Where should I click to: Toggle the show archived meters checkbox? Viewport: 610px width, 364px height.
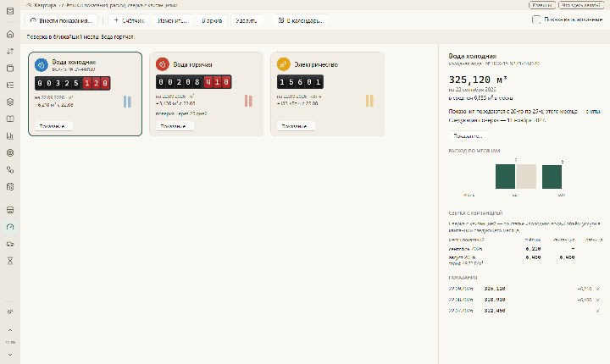536,19
